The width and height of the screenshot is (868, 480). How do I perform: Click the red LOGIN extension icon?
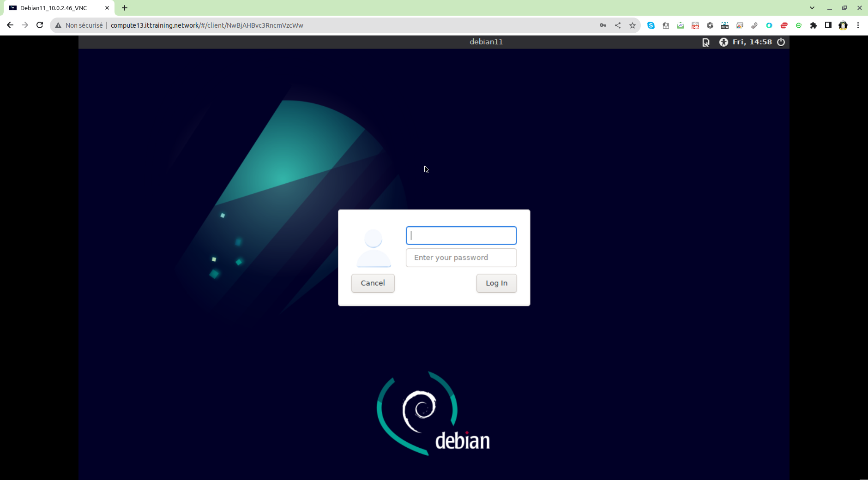(x=695, y=25)
